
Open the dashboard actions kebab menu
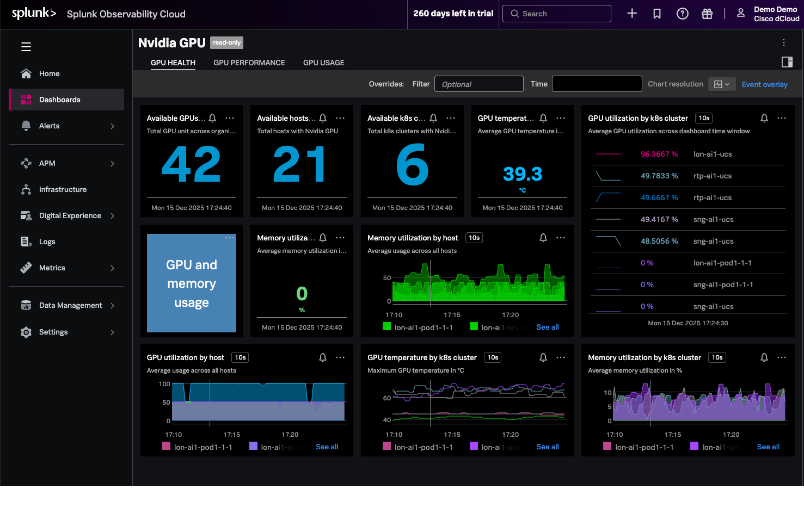click(x=784, y=42)
